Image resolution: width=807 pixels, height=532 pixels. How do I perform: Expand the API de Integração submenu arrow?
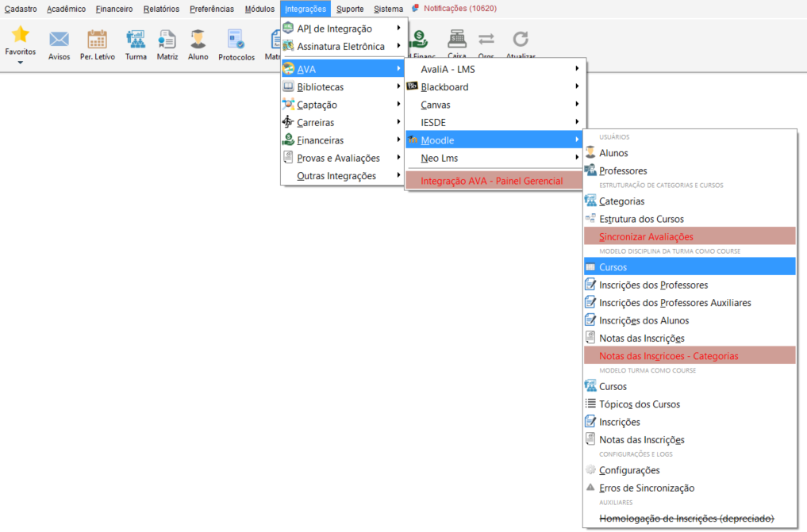pos(399,28)
